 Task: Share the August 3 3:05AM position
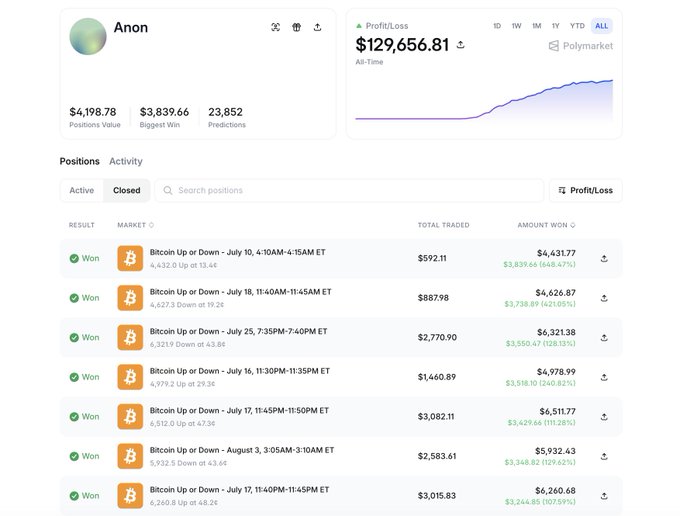pos(604,456)
